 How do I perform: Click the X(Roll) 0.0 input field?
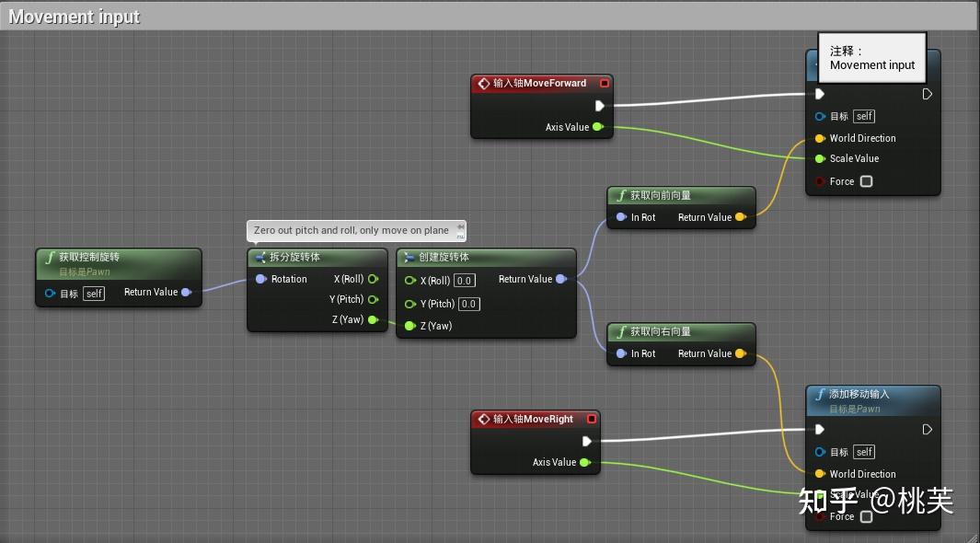pyautogui.click(x=464, y=281)
